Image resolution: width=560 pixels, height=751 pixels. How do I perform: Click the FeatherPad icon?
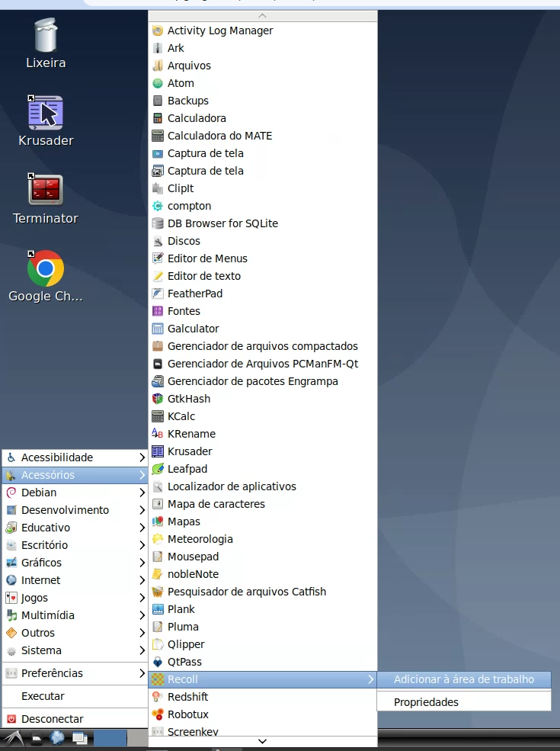point(158,294)
